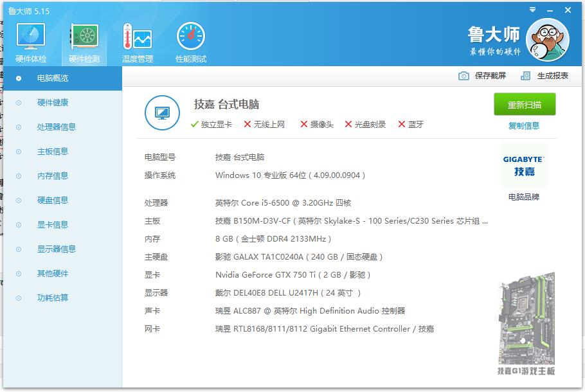
Task: Select 电脑概览 in the sidebar
Action: click(62, 78)
